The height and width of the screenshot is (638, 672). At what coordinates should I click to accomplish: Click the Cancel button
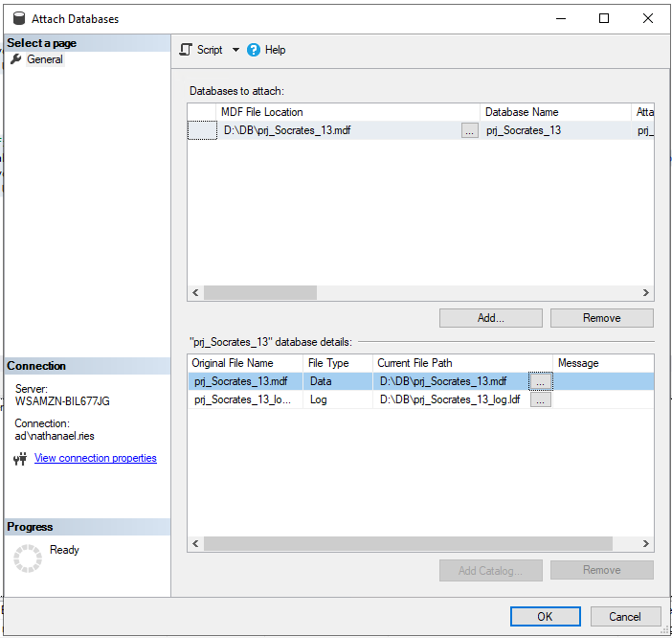coord(625,617)
